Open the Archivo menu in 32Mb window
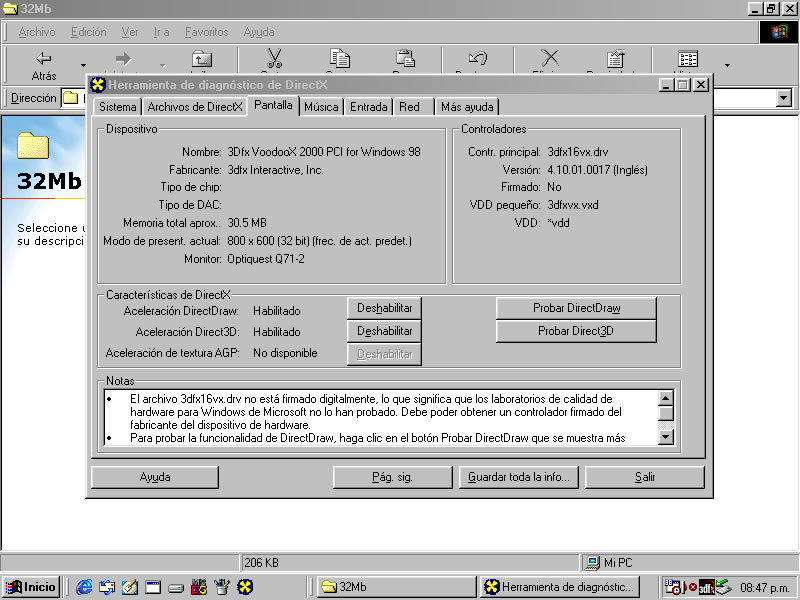 click(37, 32)
